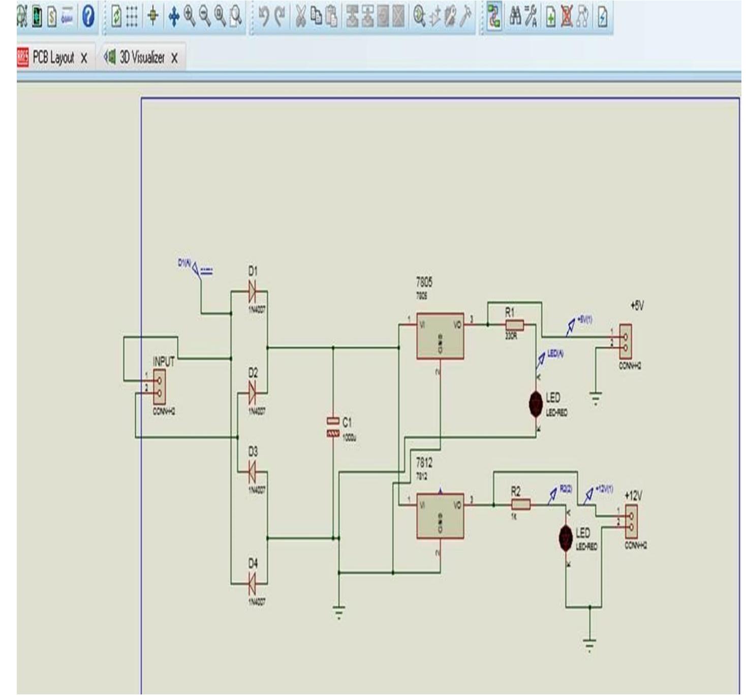Open the Find and Tag component tool
This screenshot has height=700, width=746.
(x=515, y=16)
